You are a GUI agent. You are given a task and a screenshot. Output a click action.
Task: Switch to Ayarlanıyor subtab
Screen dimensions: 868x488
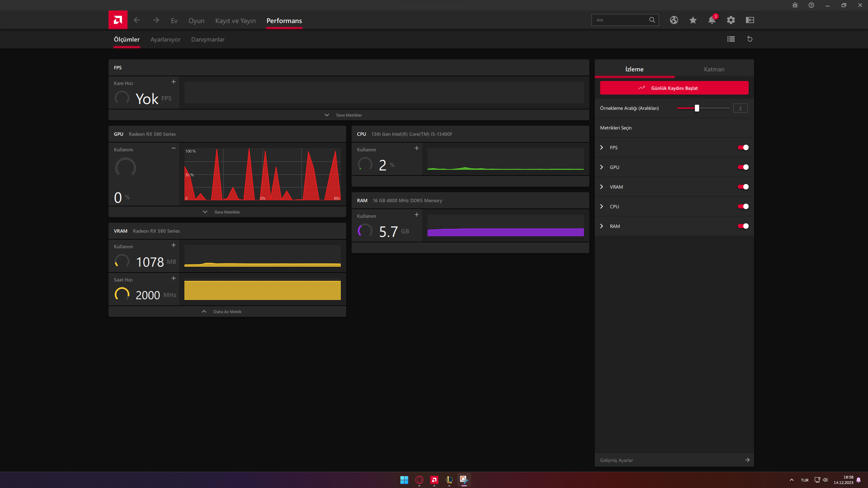coord(165,39)
